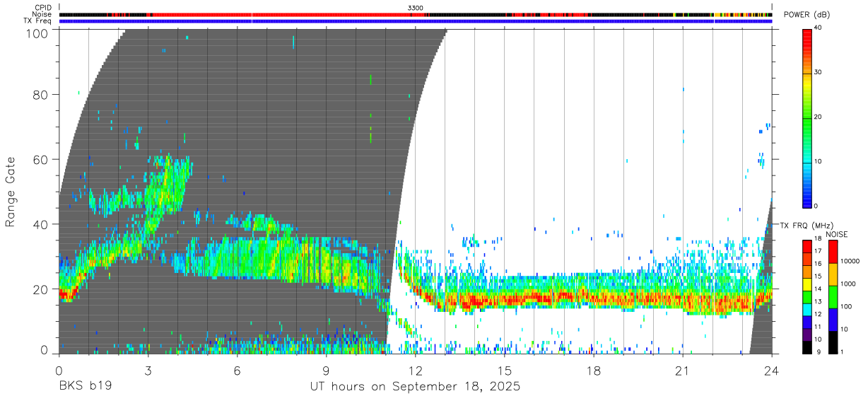Click the 3 hour tick label
This screenshot has height=401, width=868.
pos(148,371)
